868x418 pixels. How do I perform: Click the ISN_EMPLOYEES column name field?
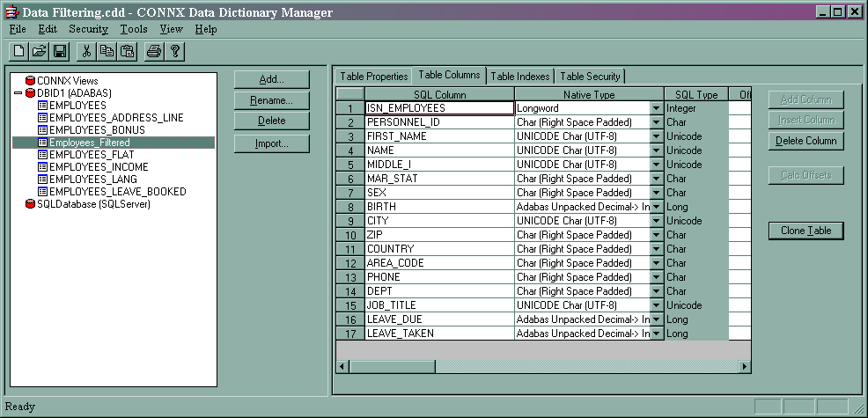click(439, 108)
